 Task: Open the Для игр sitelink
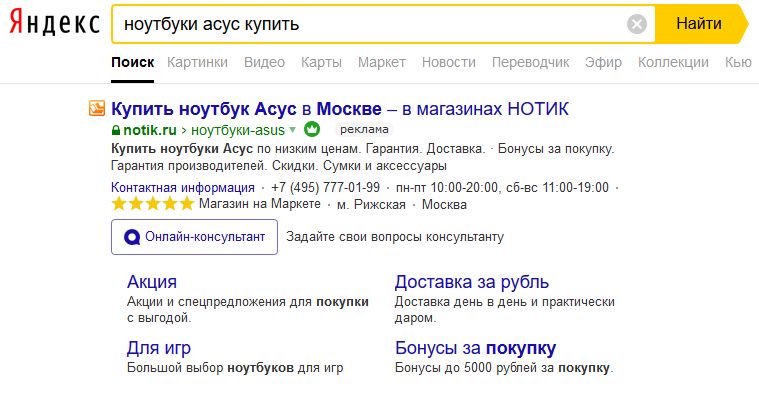pyautogui.click(x=159, y=348)
